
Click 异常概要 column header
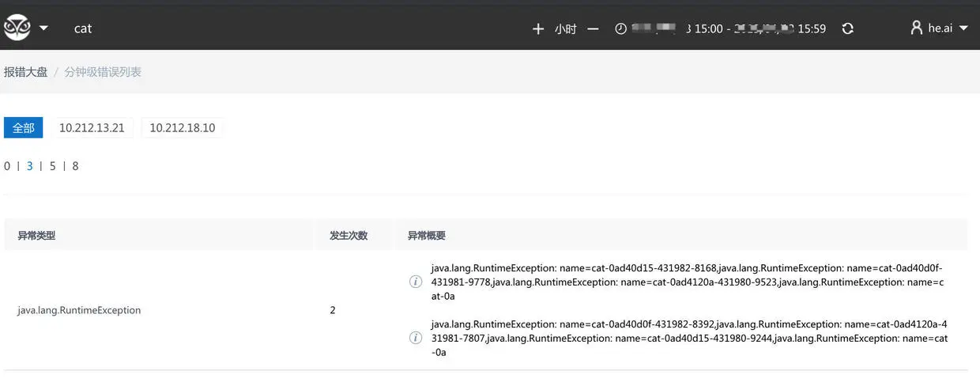point(427,236)
